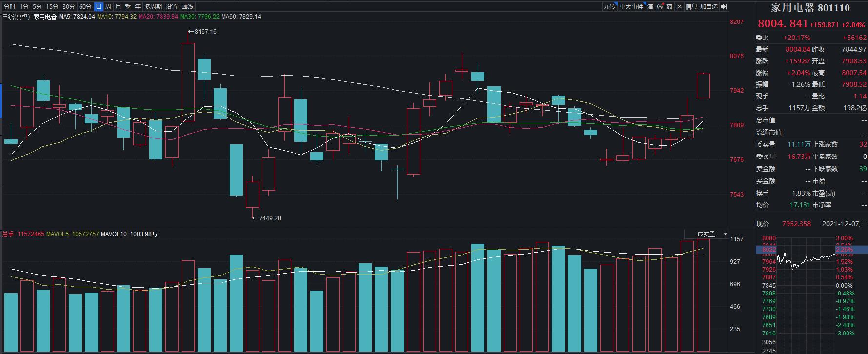The height and width of the screenshot is (354, 868).
Task: Click the 窗 window toolbar icon
Action: click(669, 6)
